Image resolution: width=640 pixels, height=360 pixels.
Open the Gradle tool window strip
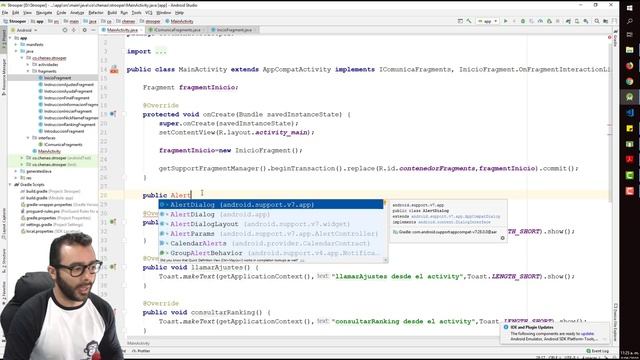click(615, 39)
